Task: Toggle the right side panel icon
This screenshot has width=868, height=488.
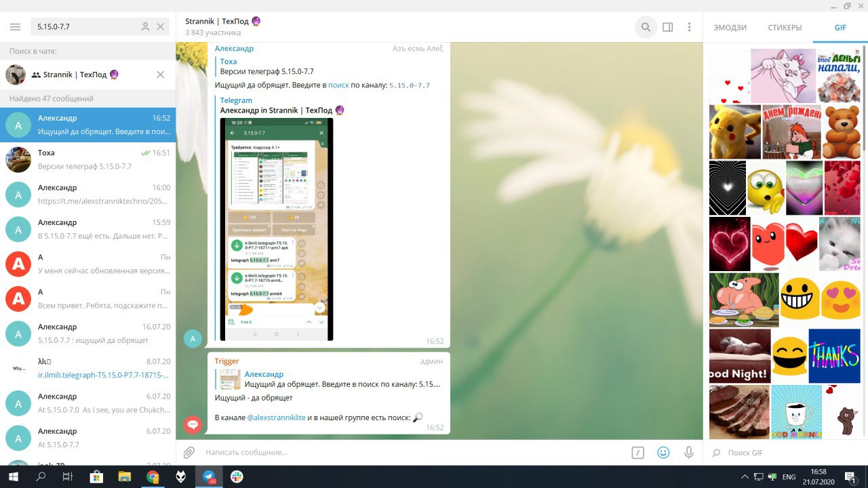Action: click(x=668, y=27)
